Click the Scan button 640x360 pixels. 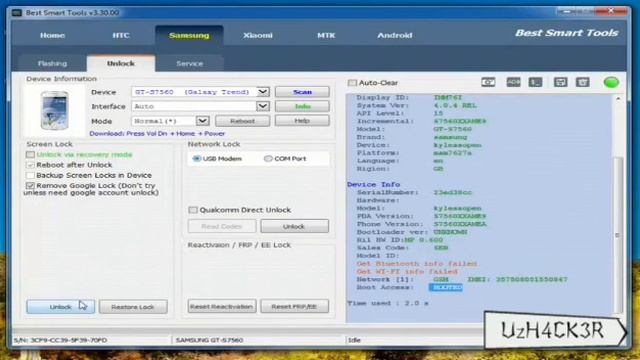coord(302,92)
